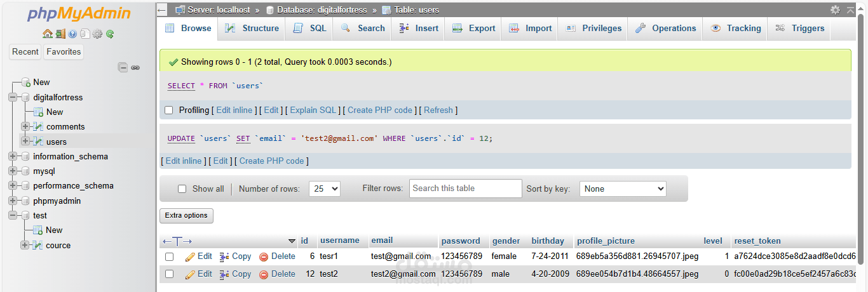Click the Filter rows search field

[x=466, y=189]
